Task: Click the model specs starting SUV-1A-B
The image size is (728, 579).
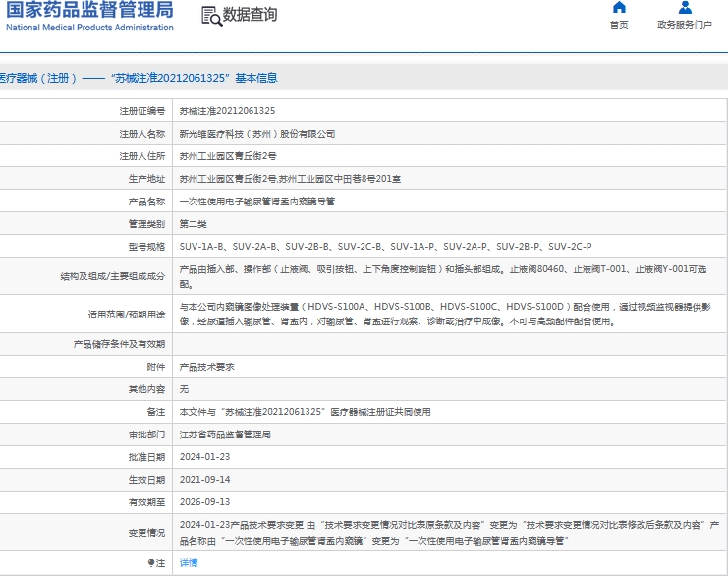Action: [x=385, y=247]
